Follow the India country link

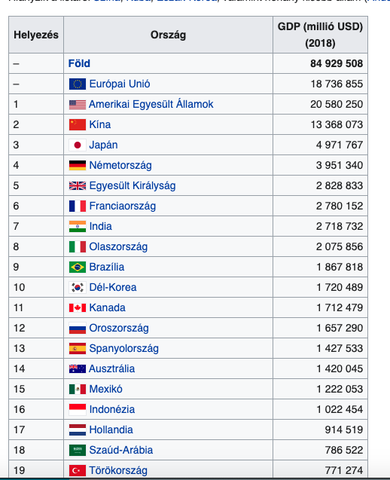[x=100, y=226]
